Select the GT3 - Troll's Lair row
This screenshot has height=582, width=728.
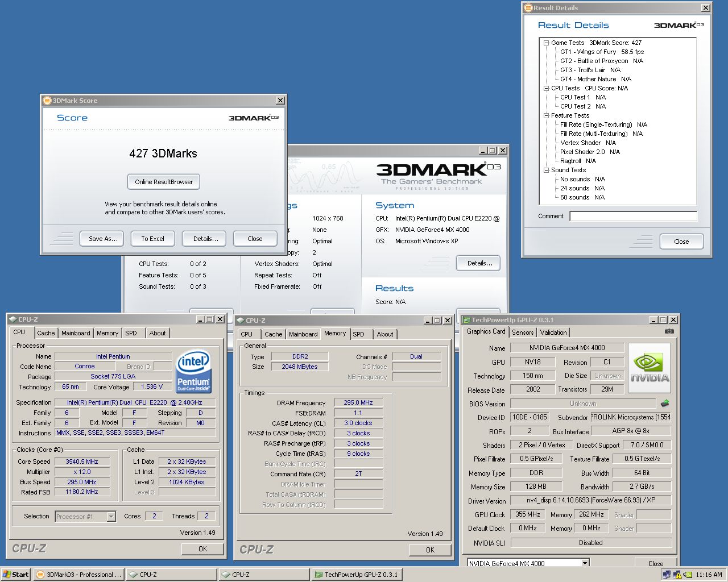coord(590,70)
